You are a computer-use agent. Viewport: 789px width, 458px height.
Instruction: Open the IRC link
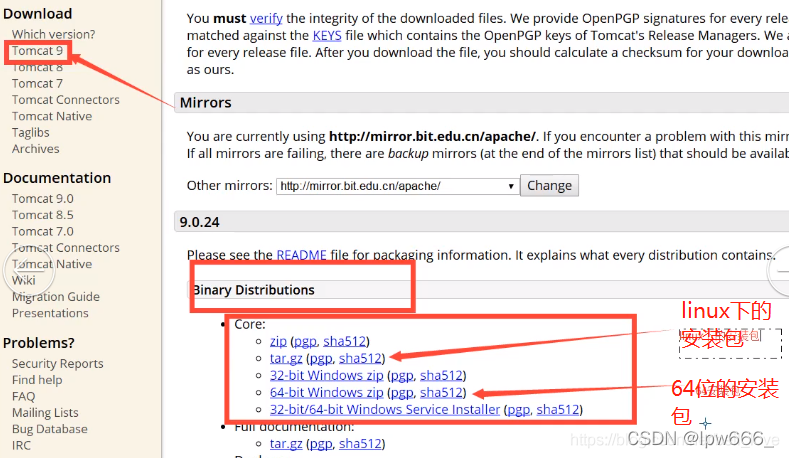coord(21,445)
